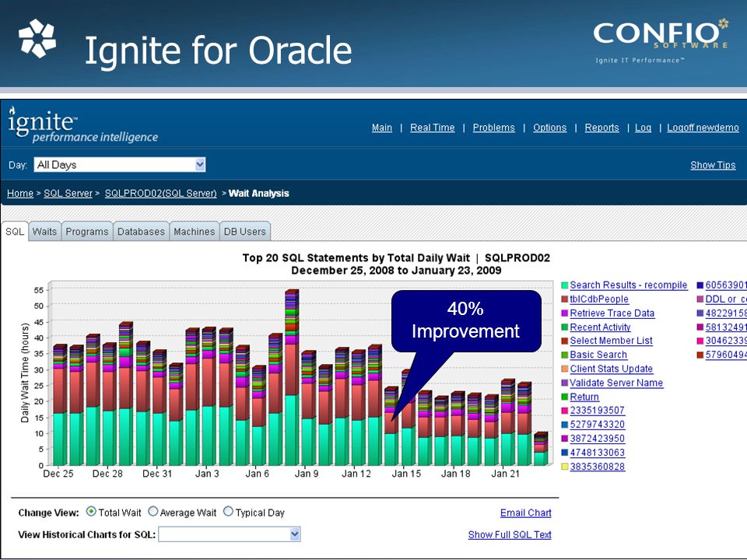Click SQL hash 3835360828 link
The width and height of the screenshot is (747, 560).
click(597, 467)
